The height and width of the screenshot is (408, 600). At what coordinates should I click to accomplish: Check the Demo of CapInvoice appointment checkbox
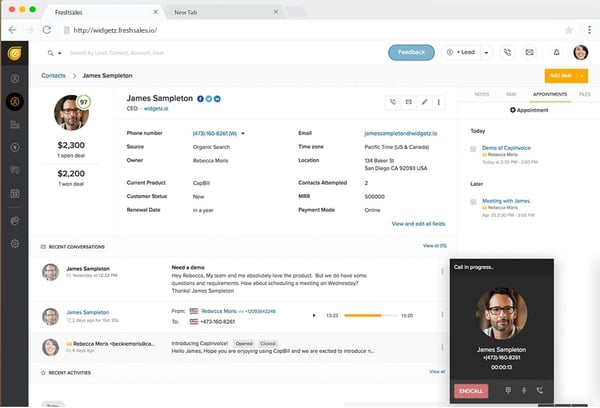473,149
